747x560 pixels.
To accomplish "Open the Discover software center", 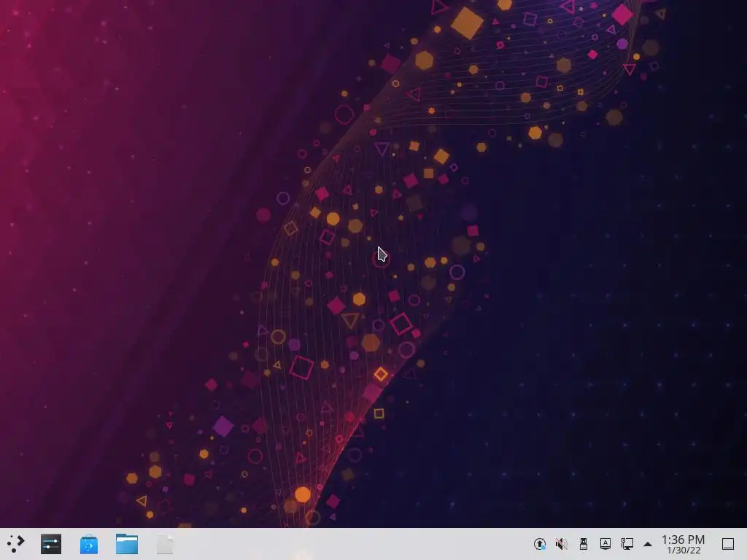I will coord(88,544).
